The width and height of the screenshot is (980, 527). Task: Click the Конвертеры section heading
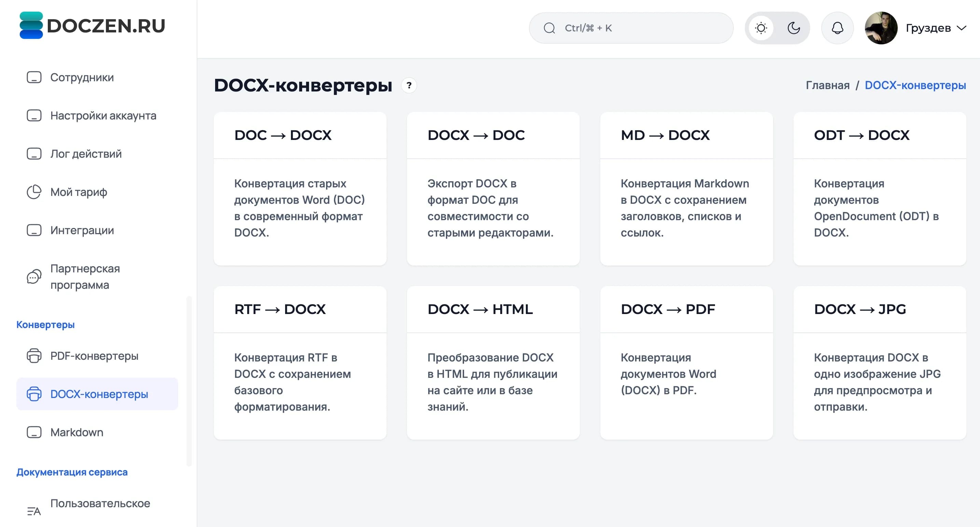pos(45,325)
